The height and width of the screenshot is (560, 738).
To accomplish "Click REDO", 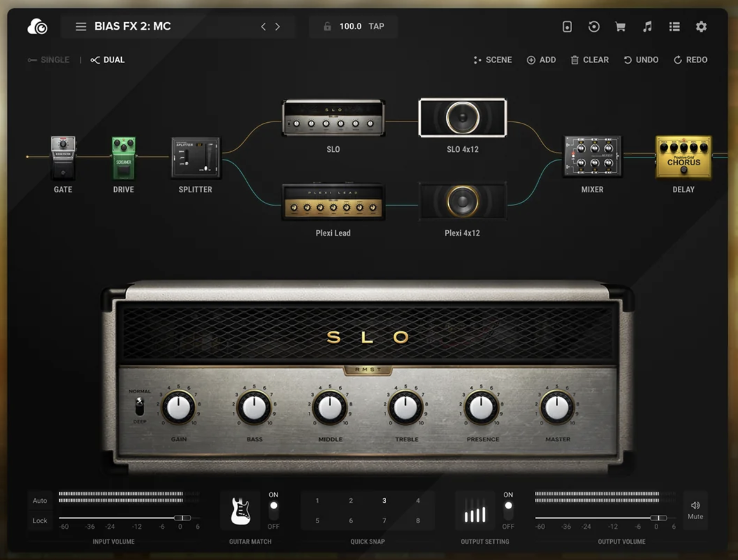I will (x=690, y=60).
